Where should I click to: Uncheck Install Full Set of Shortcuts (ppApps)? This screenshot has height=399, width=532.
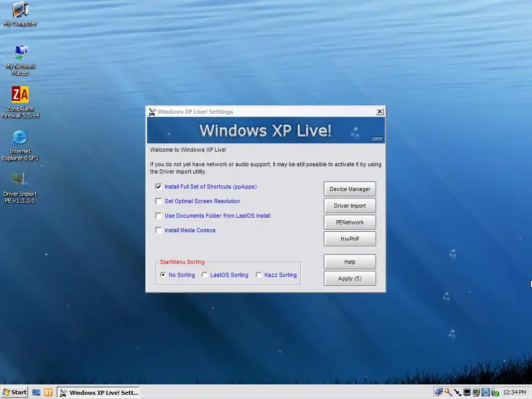coord(158,187)
